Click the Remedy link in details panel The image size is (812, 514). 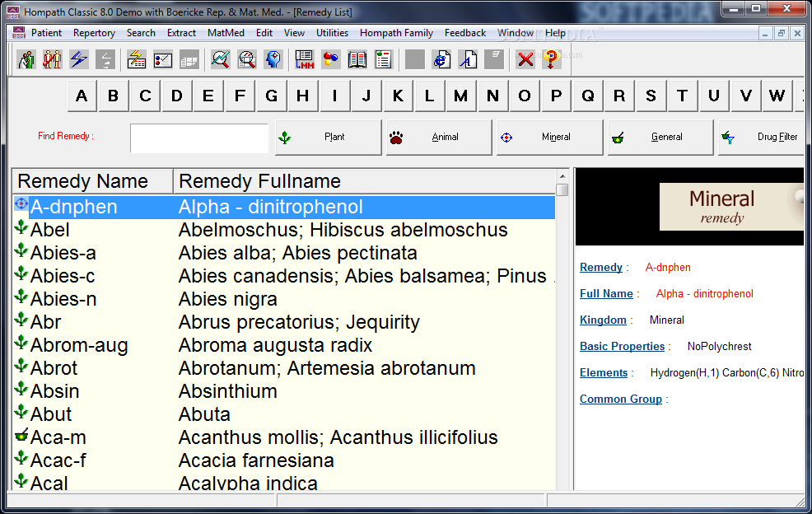click(600, 268)
